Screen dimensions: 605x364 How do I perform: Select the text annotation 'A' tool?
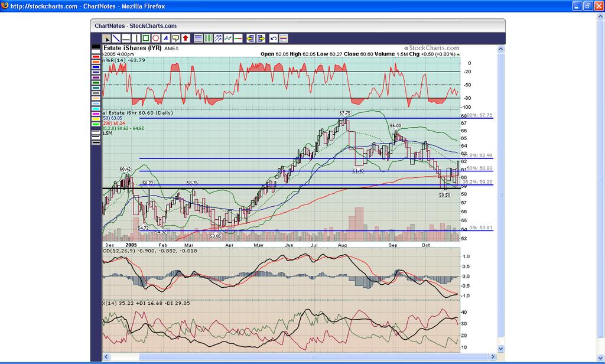tap(165, 38)
